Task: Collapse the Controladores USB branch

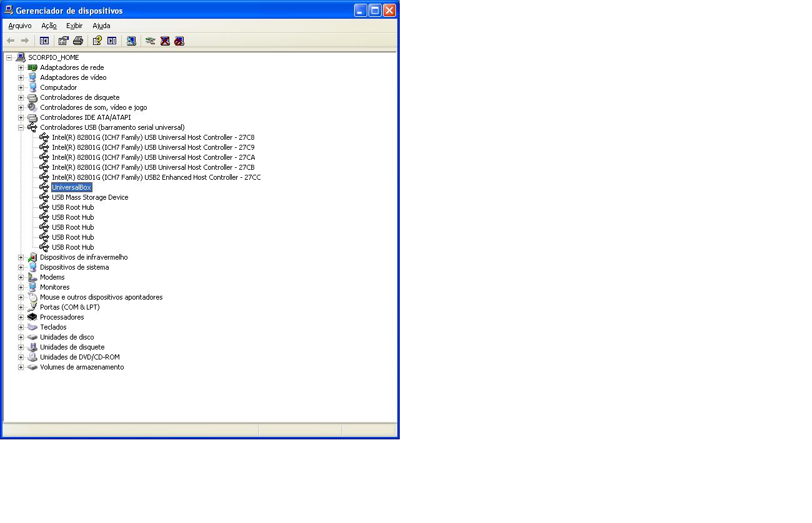Action: tap(21, 127)
